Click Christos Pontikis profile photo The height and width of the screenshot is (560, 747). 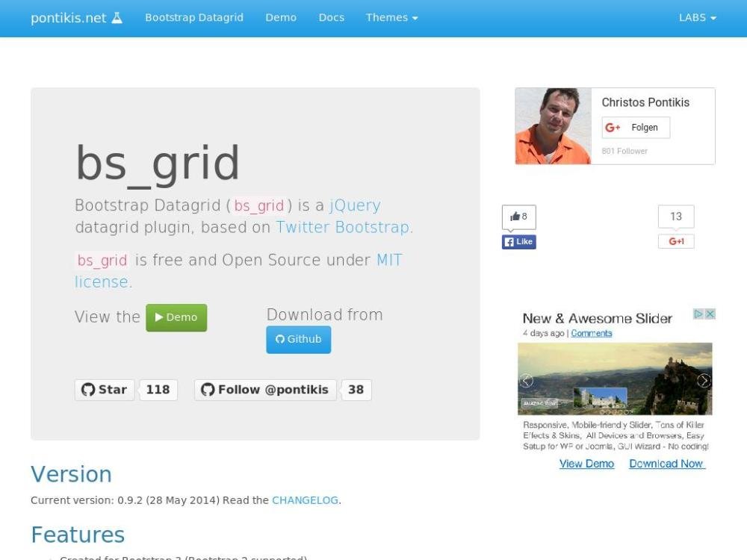click(553, 126)
